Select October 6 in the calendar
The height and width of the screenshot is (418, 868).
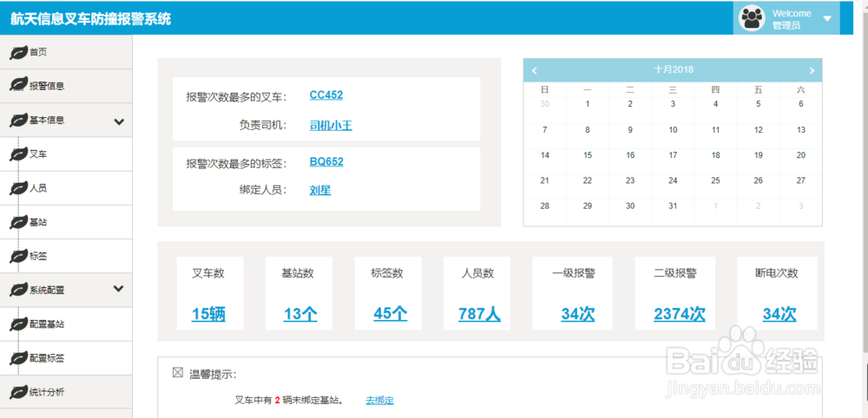tap(800, 104)
